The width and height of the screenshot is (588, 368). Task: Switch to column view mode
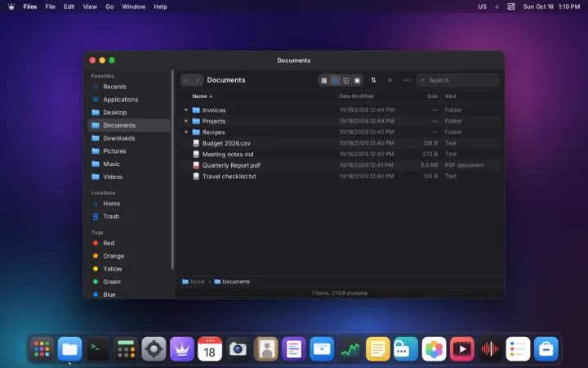pyautogui.click(x=346, y=80)
